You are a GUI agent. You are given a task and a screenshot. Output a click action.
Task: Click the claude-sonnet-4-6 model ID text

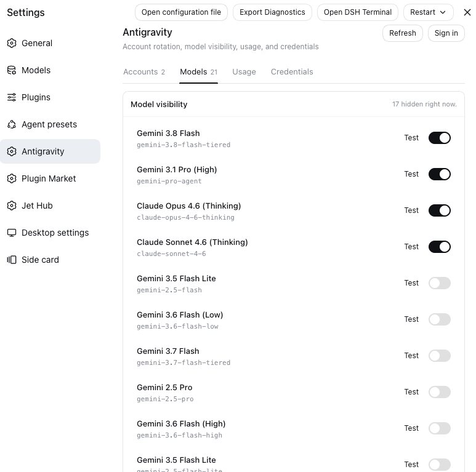point(171,254)
